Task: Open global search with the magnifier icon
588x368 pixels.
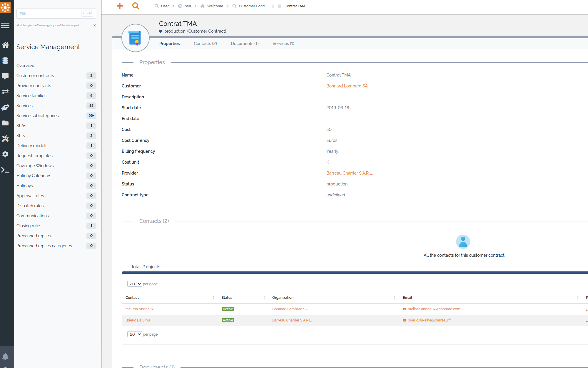Action: (x=136, y=6)
